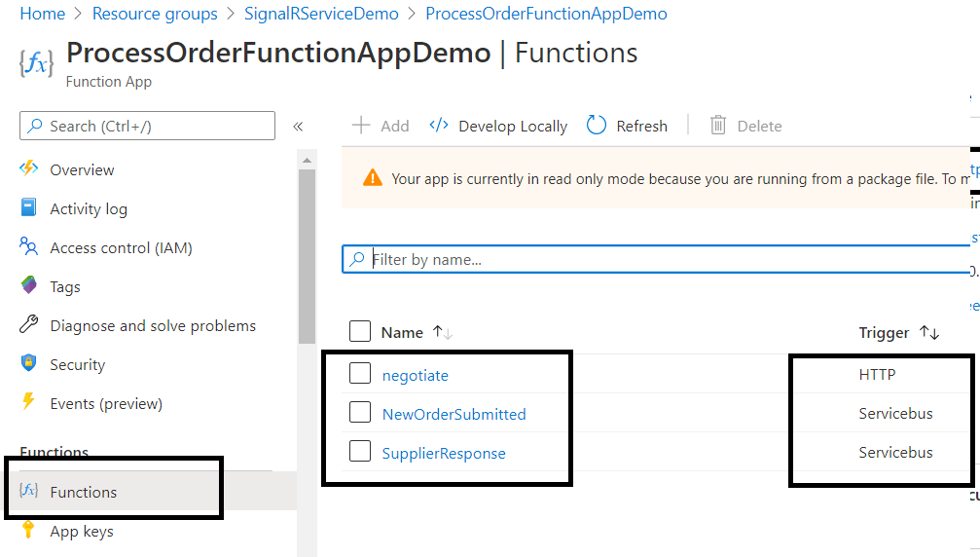
Task: Click the Name column header text
Action: (x=402, y=332)
